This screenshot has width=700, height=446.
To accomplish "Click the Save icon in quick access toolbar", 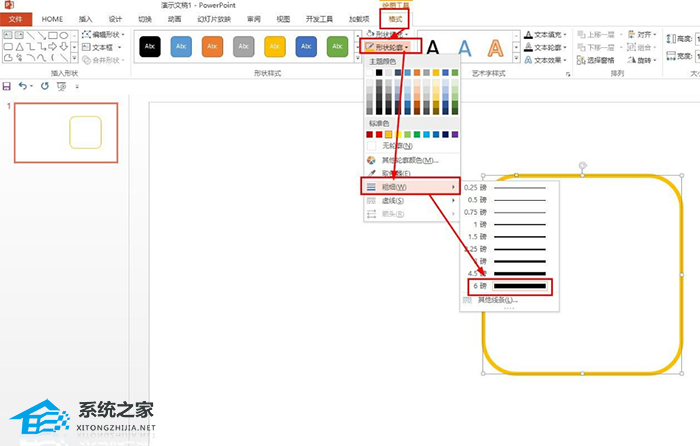I will [x=7, y=86].
